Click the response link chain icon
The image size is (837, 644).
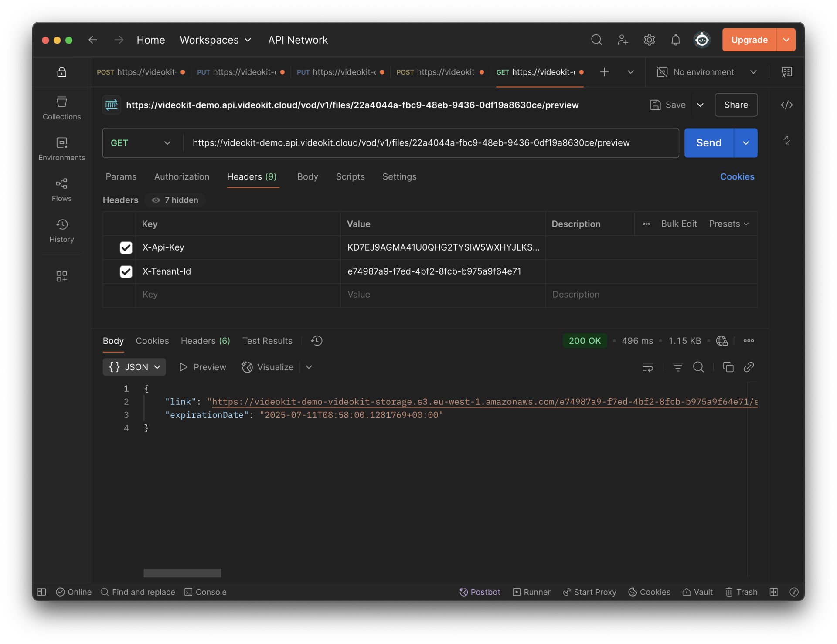coord(749,367)
